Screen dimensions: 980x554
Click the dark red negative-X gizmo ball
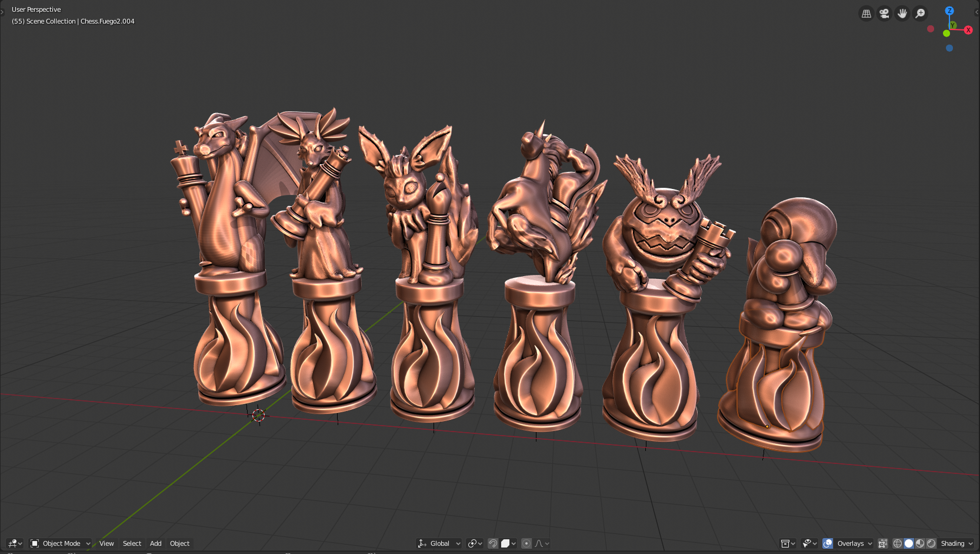coord(931,29)
